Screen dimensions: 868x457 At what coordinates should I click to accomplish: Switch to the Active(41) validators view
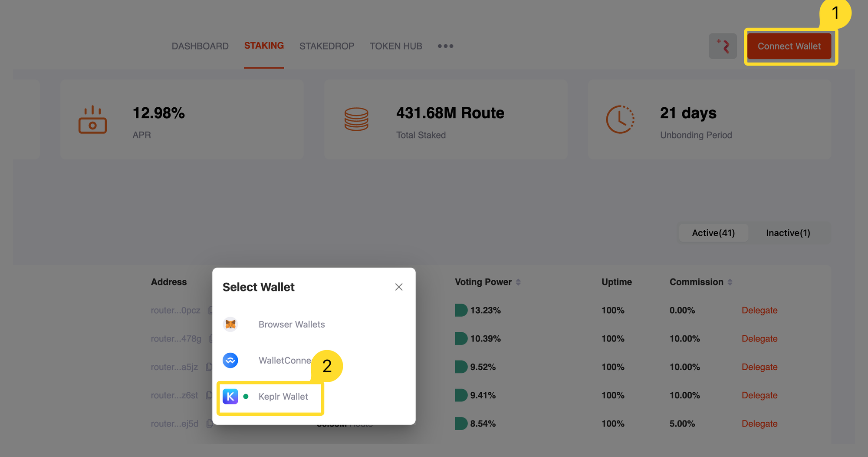click(x=713, y=233)
